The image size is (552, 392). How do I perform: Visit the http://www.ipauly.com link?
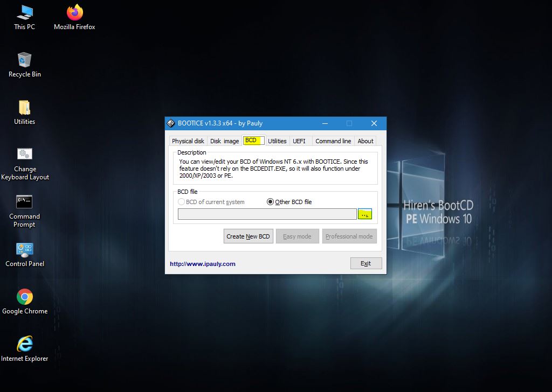click(203, 264)
